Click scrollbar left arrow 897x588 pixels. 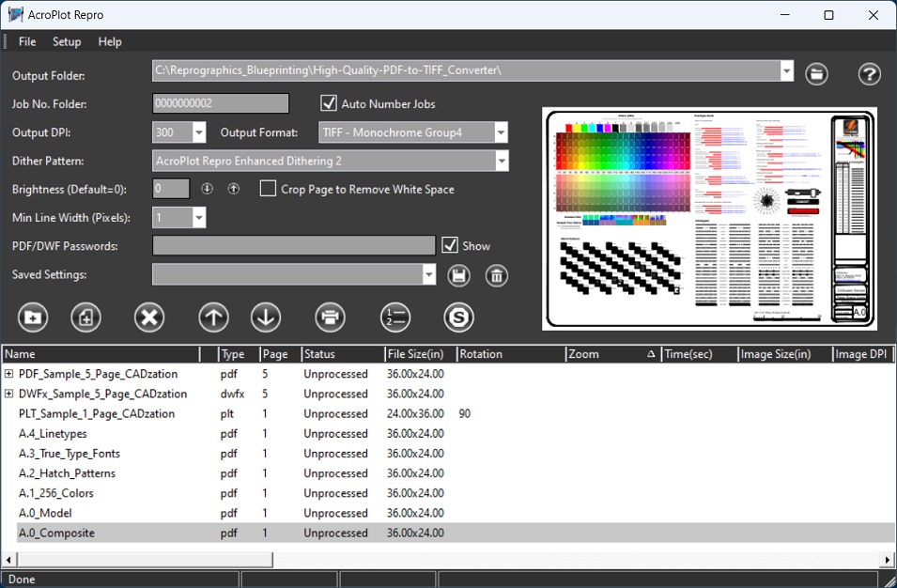click(x=8, y=560)
